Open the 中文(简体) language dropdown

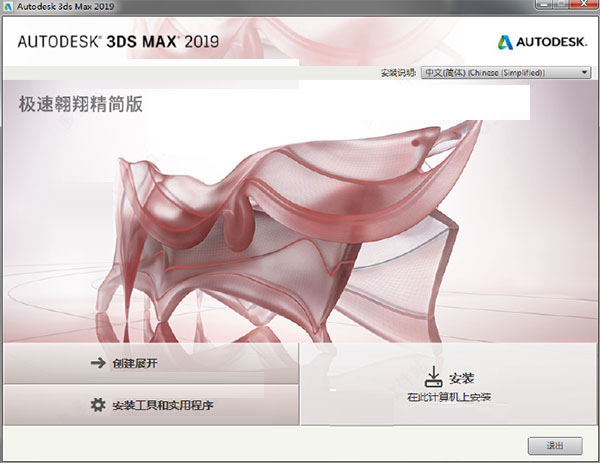coord(506,72)
